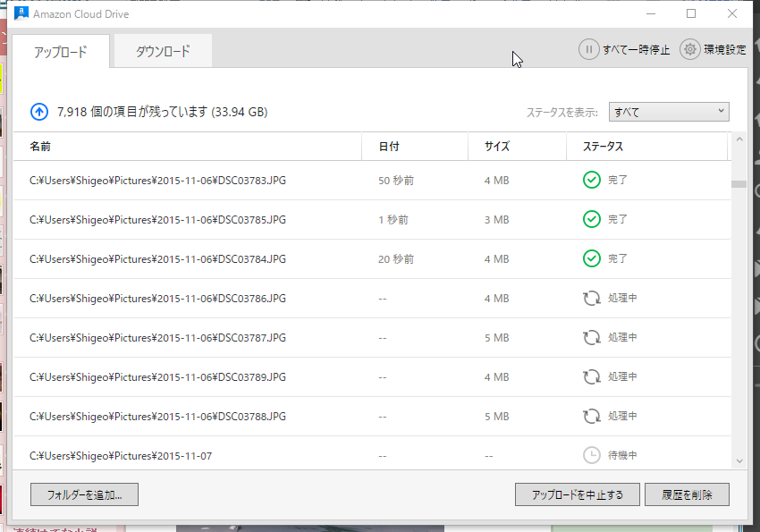The width and height of the screenshot is (760, 532).
Task: Click the green completed check for DSC03785.JPG
Action: click(x=591, y=219)
